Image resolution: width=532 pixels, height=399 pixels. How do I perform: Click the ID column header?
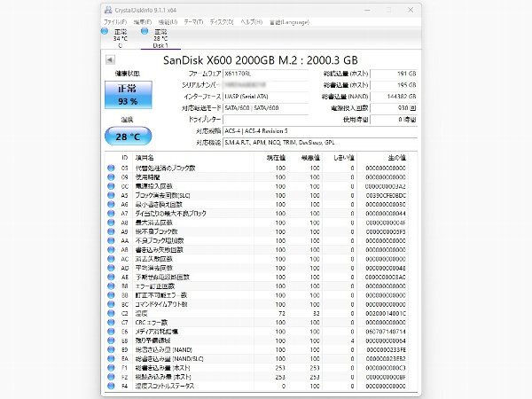(124, 158)
